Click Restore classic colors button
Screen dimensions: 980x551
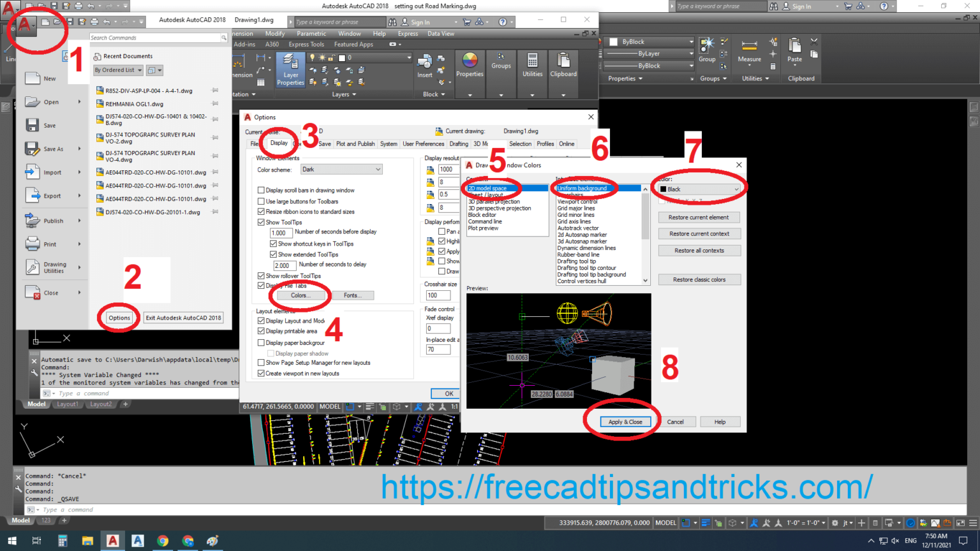click(x=699, y=279)
